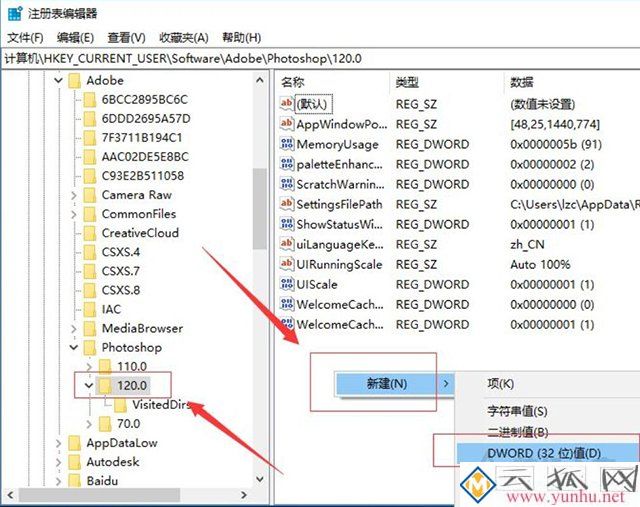Expand the 110.0 tree node
This screenshot has height=507, width=640.
pos(89,367)
